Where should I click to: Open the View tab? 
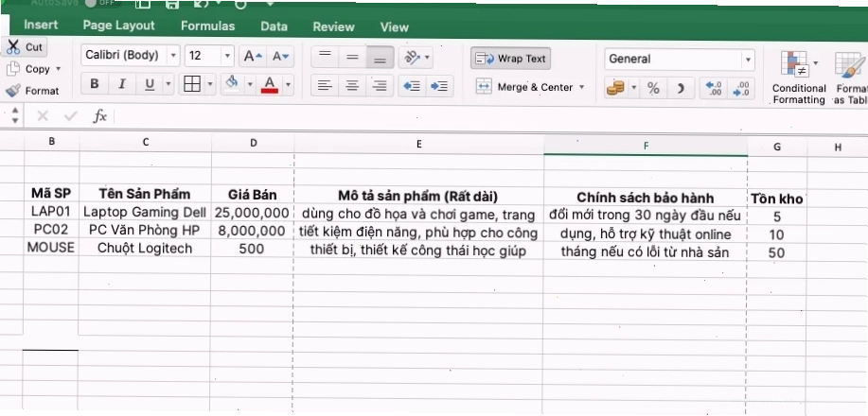point(394,27)
